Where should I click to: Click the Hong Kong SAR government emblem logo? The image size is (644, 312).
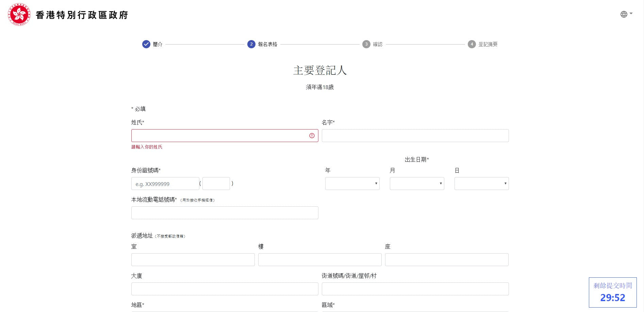pyautogui.click(x=19, y=15)
